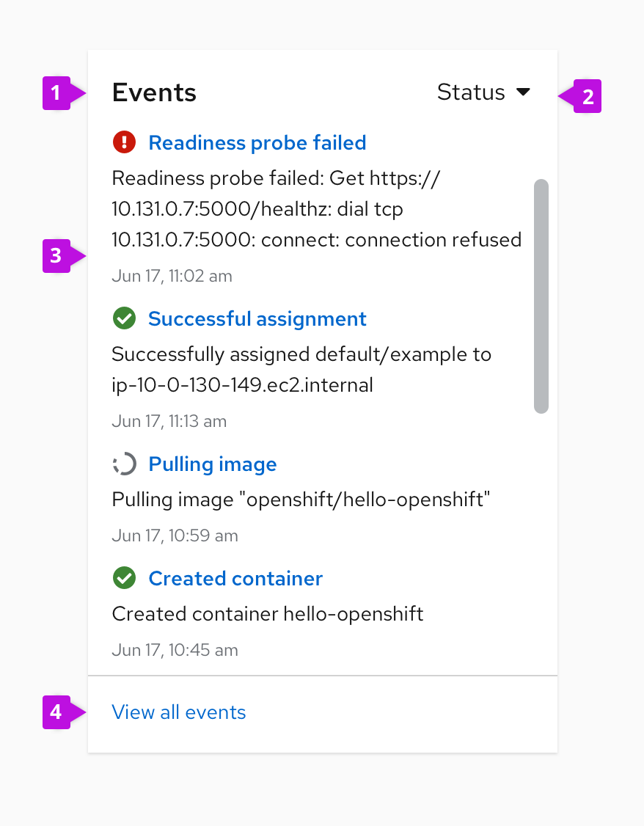Click the scrollbar in the events list
The height and width of the screenshot is (826, 644).
click(541, 293)
